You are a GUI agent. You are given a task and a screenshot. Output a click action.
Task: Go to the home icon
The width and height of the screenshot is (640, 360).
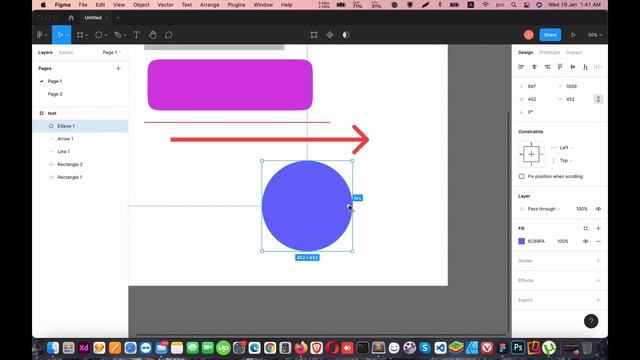click(71, 18)
